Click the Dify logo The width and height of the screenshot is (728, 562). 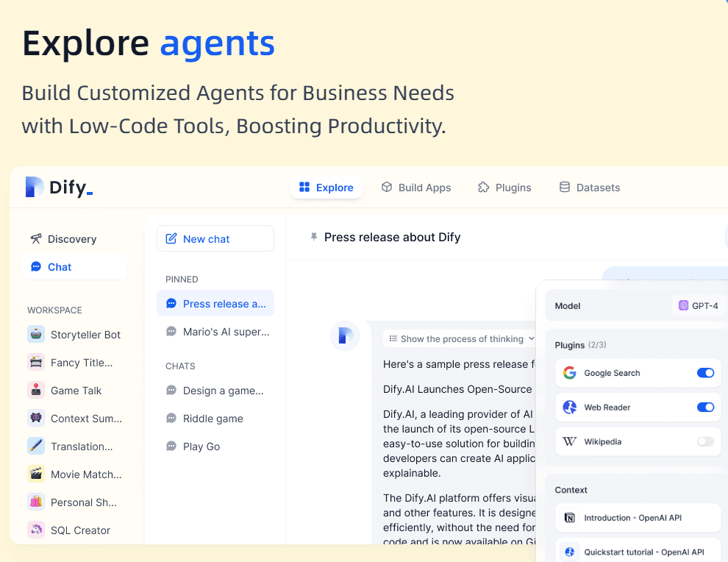[59, 187]
